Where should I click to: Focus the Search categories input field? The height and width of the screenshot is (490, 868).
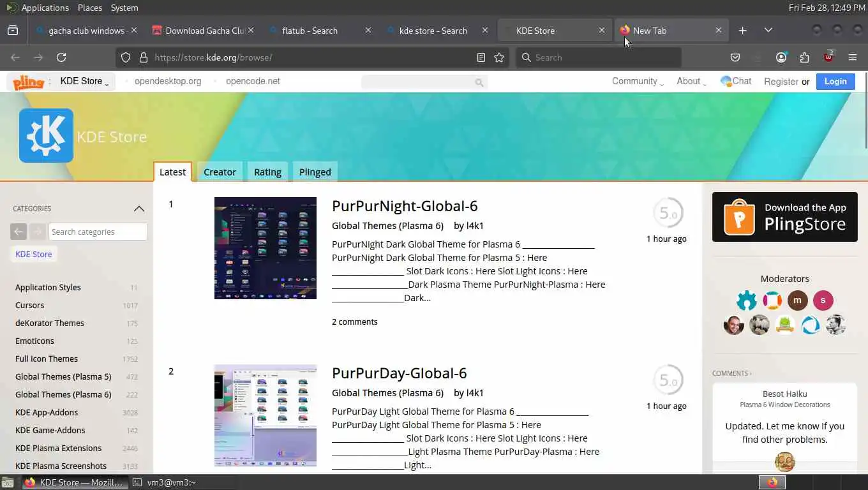click(x=98, y=232)
